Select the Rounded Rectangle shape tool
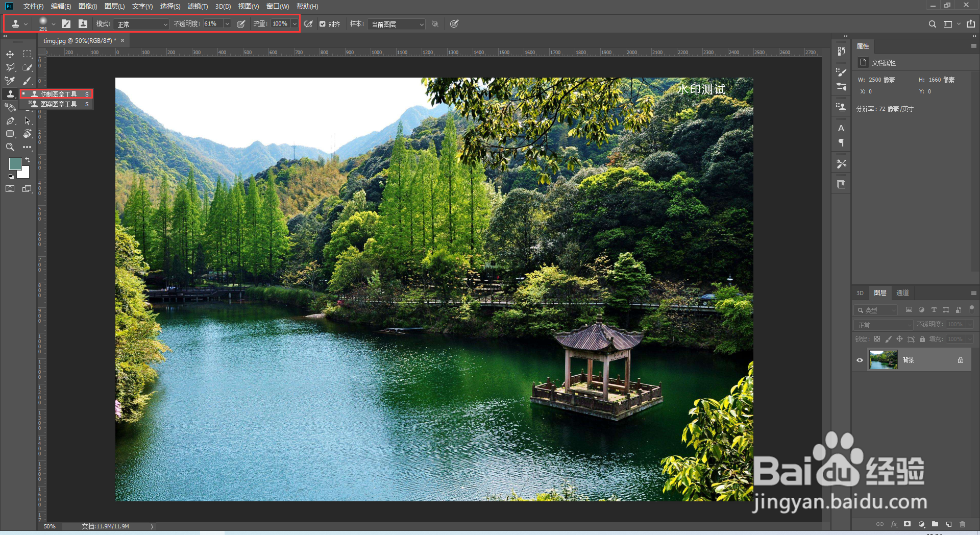This screenshot has width=980, height=535. click(x=10, y=134)
